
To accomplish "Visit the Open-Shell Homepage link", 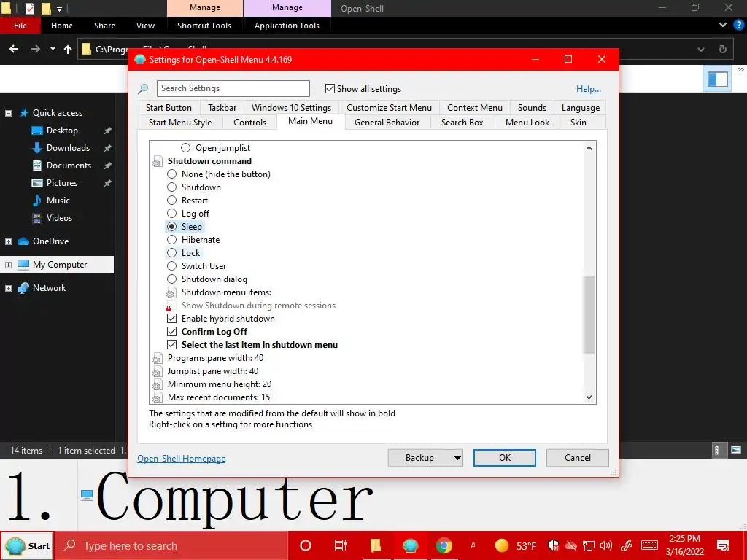I will point(182,459).
